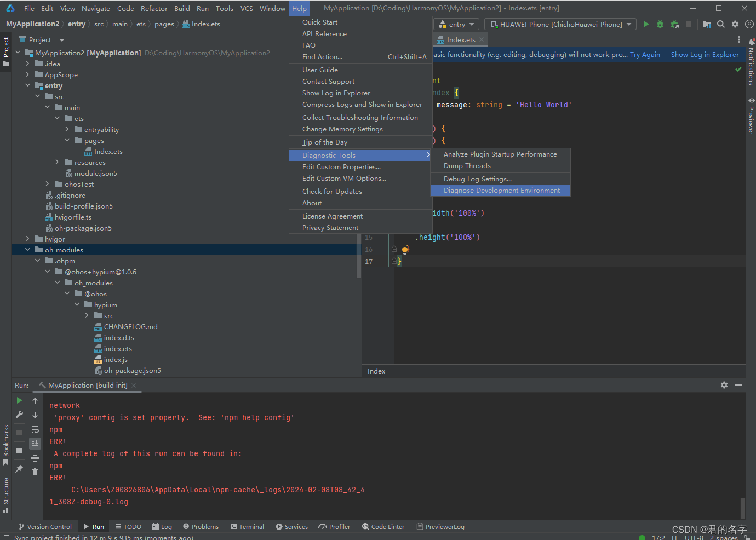Expand the .idea folder
Screen dimensions: 756x540
point(27,64)
